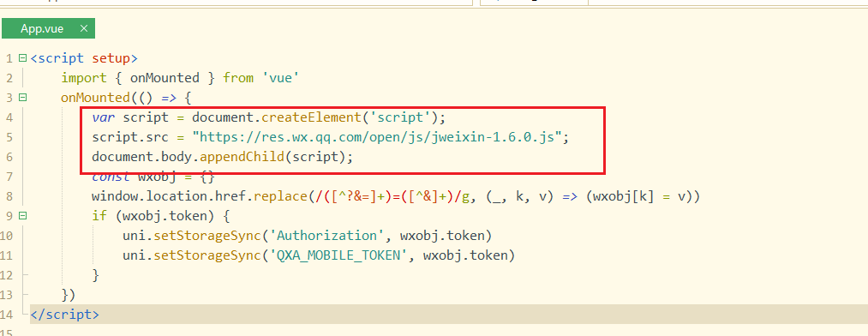The height and width of the screenshot is (336, 868).
Task: Click the 'Authorization' string in line 10
Action: (x=326, y=236)
